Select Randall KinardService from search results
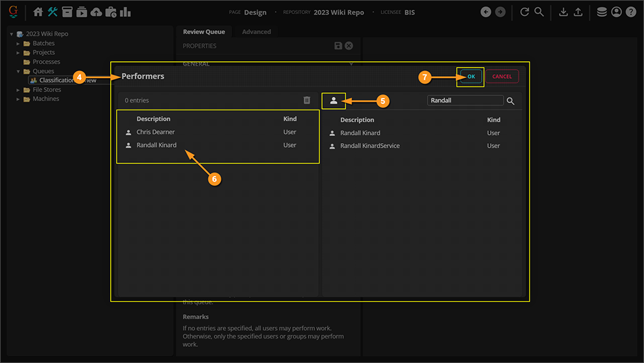644x363 pixels. 370,146
